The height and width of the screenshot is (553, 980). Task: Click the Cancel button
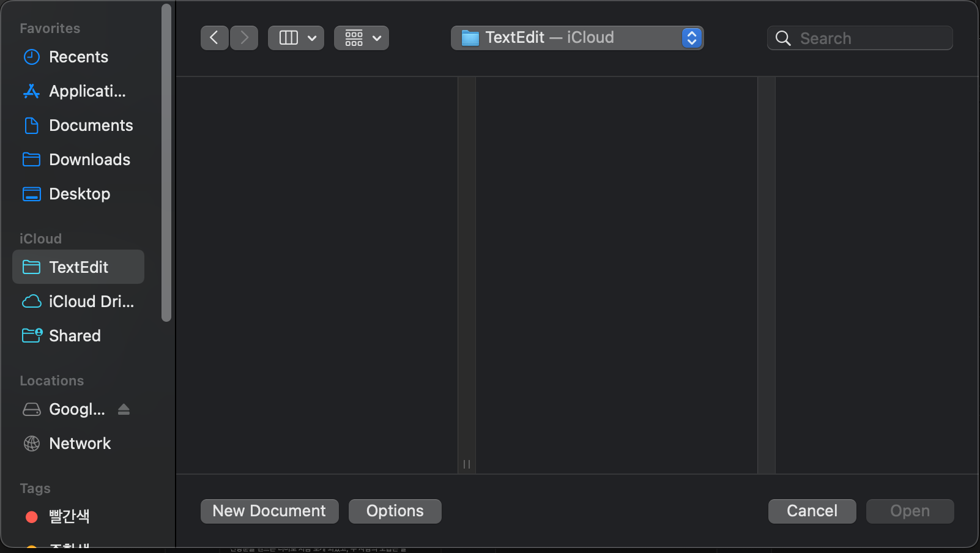pyautogui.click(x=812, y=511)
